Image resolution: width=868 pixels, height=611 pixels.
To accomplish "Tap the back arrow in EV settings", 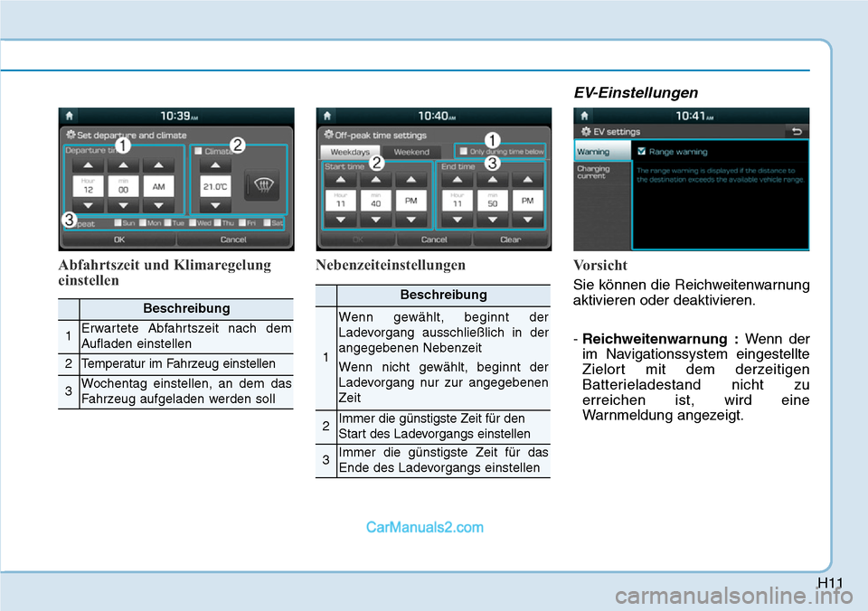I will (x=797, y=131).
